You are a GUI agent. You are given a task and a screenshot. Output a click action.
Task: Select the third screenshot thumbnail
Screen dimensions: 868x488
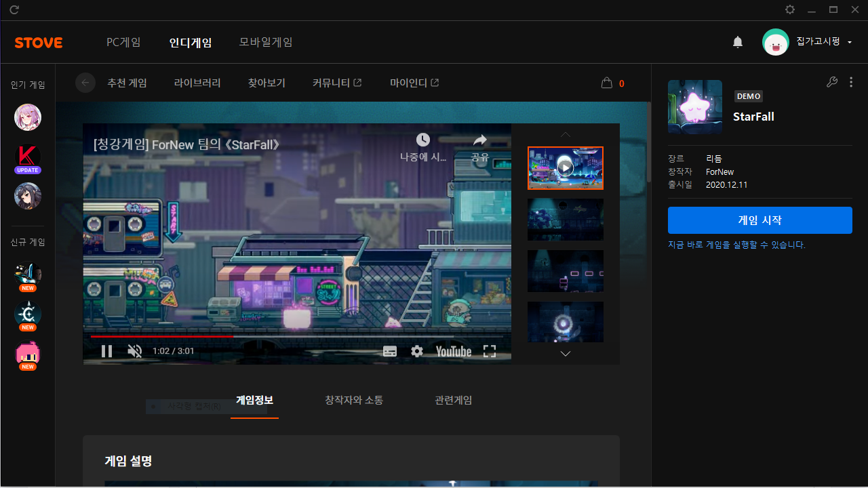coord(566,271)
